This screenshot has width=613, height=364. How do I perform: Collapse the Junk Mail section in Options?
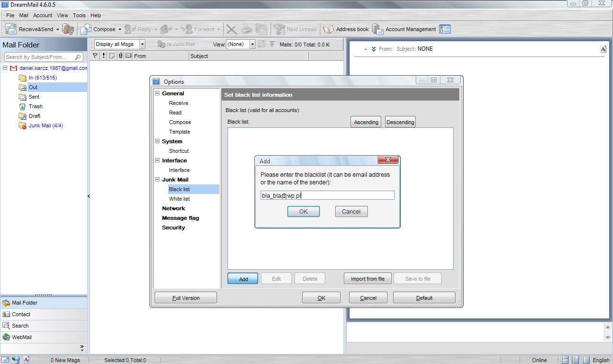click(157, 180)
